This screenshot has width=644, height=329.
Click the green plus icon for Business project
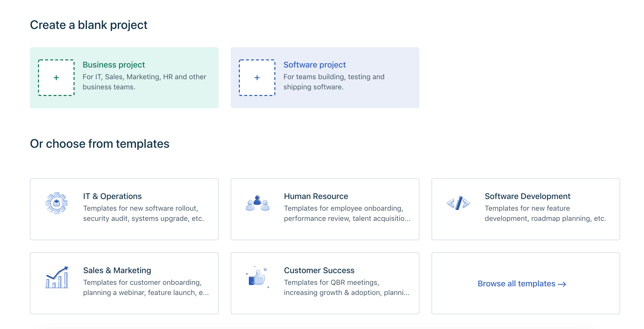click(56, 78)
